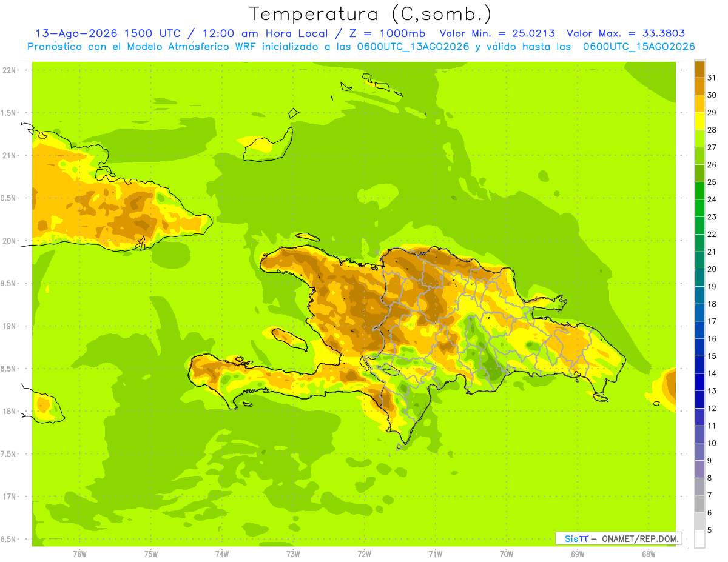This screenshot has width=728, height=562.
Task: Click the green legend band between 23 and 24
Action: coord(699,208)
